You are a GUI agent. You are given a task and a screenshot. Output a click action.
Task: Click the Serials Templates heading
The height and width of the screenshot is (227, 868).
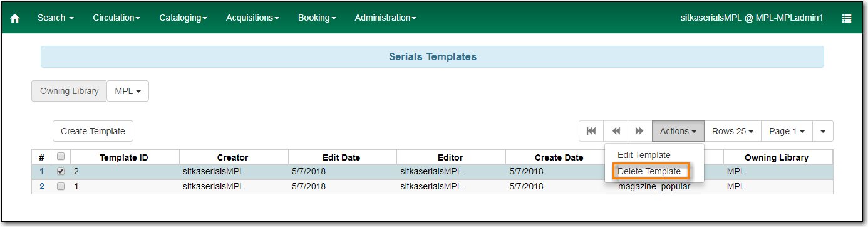[432, 56]
